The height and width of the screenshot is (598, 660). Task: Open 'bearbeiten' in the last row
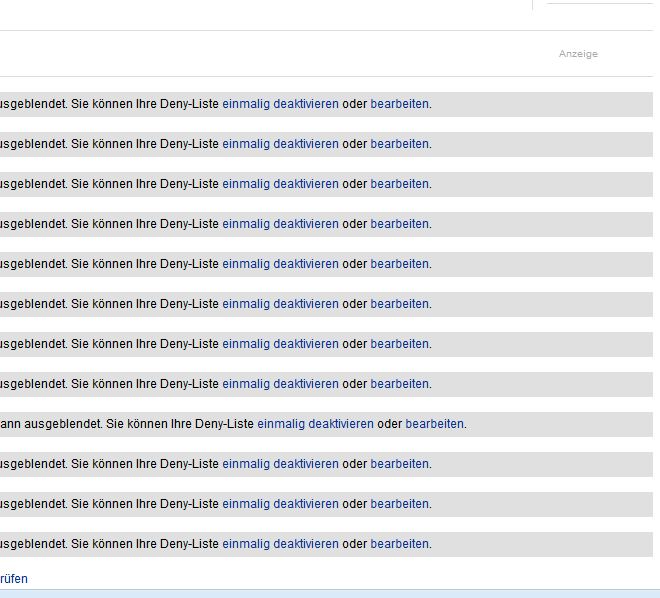click(x=400, y=544)
